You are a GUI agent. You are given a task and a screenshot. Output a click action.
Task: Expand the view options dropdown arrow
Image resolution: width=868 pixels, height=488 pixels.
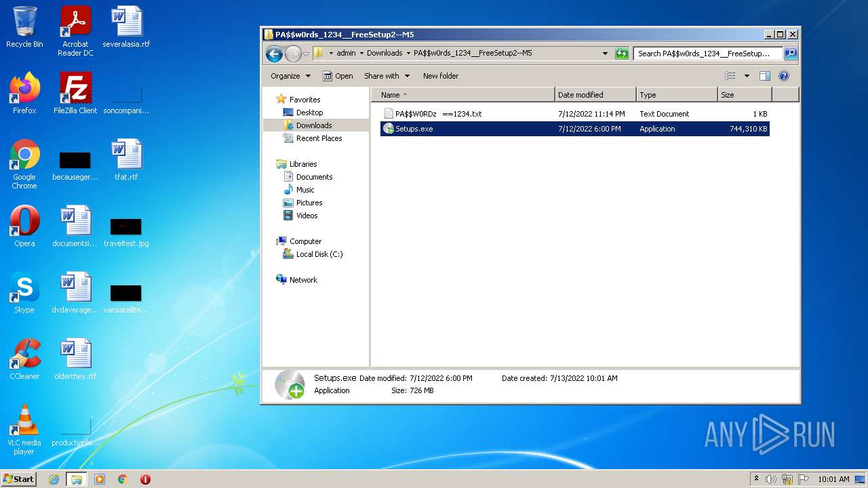(x=747, y=76)
